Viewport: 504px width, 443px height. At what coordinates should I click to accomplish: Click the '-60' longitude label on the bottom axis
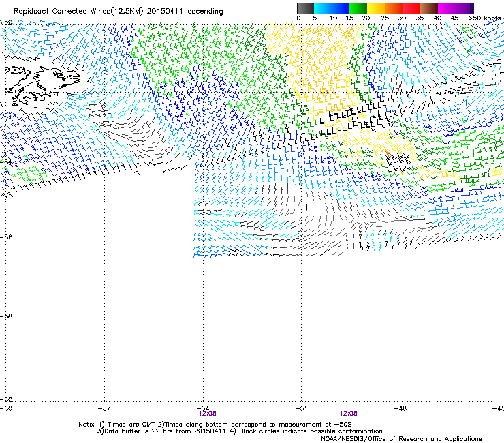click(6, 408)
